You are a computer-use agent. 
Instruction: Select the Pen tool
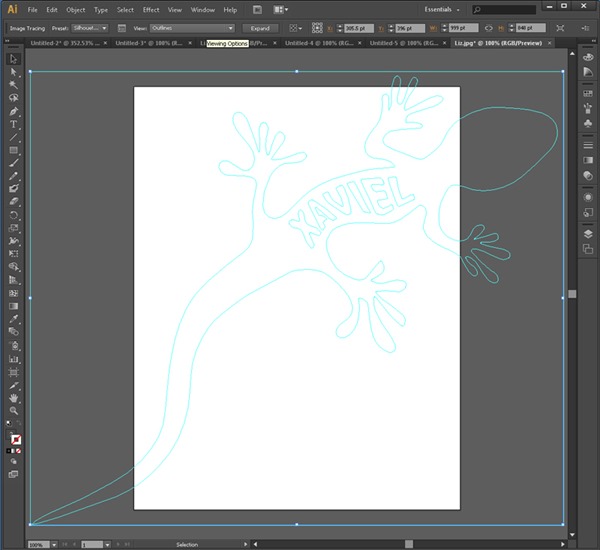click(x=13, y=111)
